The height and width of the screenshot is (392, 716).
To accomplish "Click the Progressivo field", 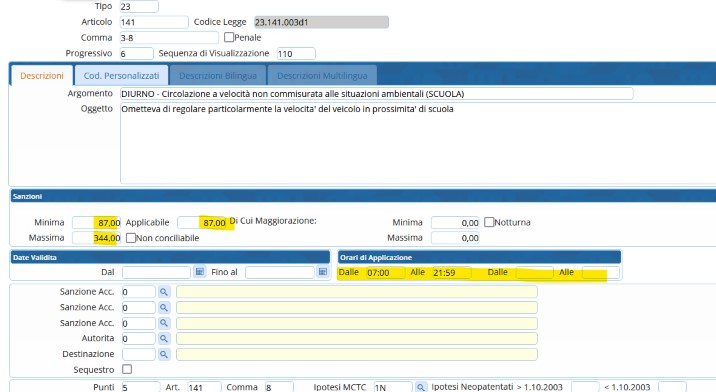I will [136, 53].
